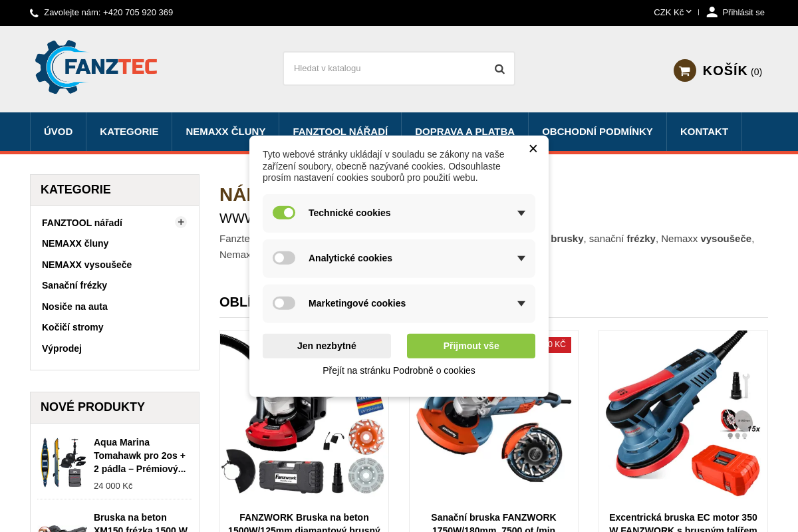Expand Analytické cookies details arrow

click(x=521, y=259)
